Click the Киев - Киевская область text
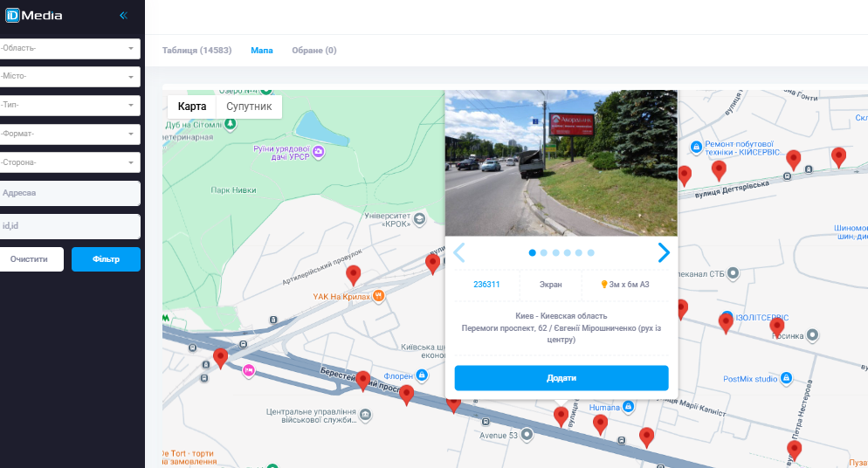 [561, 316]
